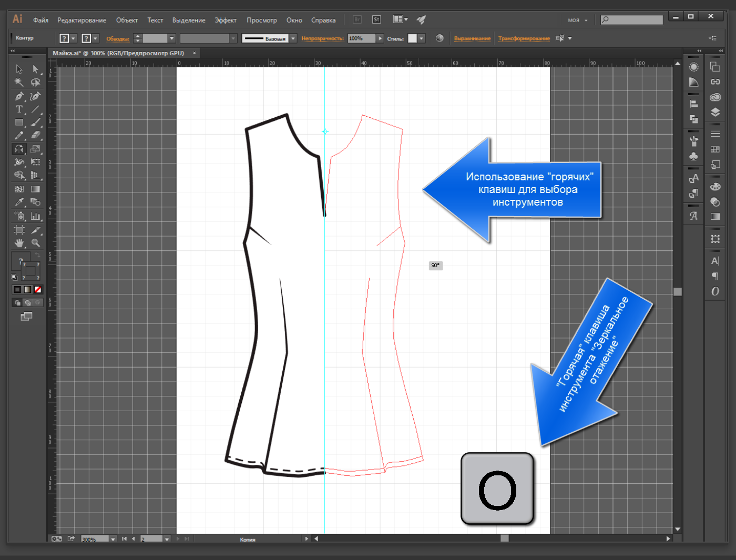Change screen mode button in toolbox
Screen dimensions: 736x560
click(26, 316)
